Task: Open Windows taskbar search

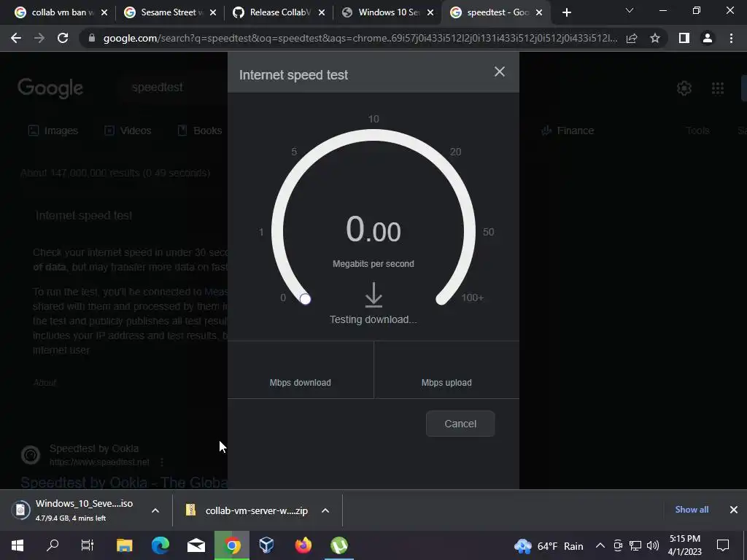Action: pyautogui.click(x=53, y=545)
